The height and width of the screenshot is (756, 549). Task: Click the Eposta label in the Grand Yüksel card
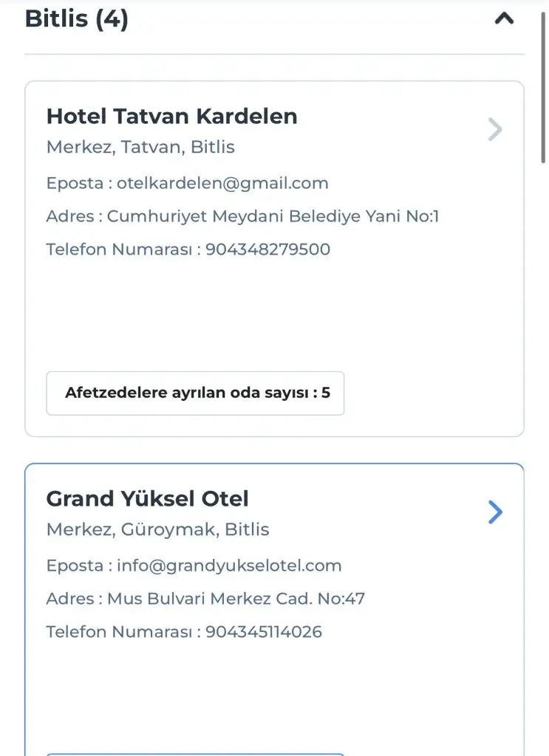(69, 566)
